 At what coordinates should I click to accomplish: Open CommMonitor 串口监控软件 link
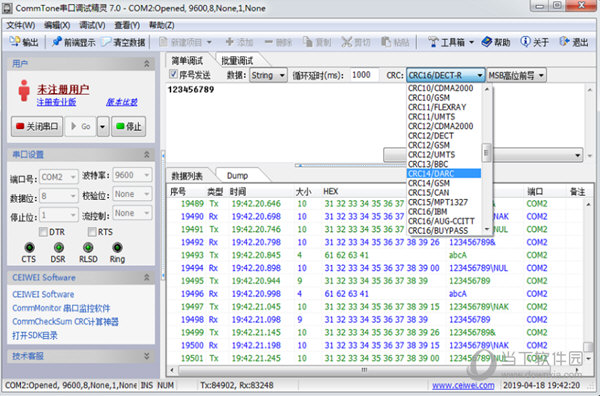pyautogui.click(x=61, y=308)
